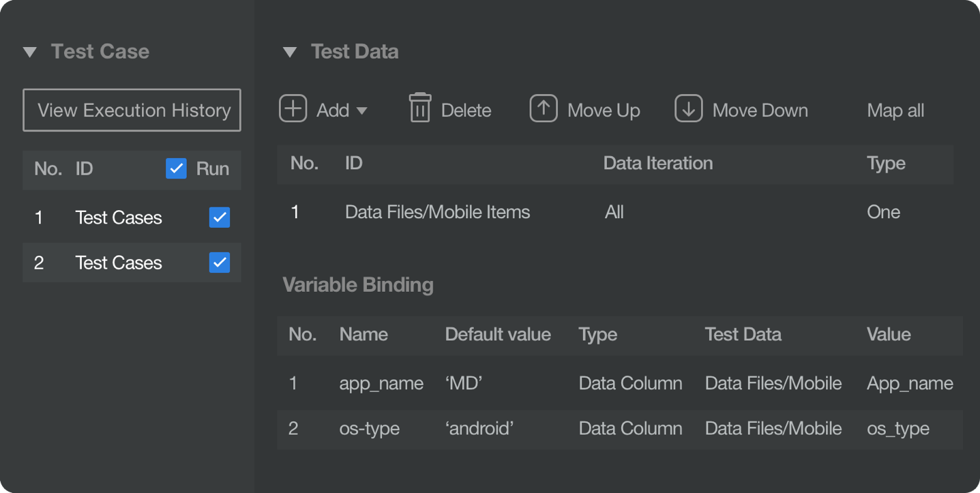
Task: Uncheck Run for test case 2
Action: click(x=220, y=263)
